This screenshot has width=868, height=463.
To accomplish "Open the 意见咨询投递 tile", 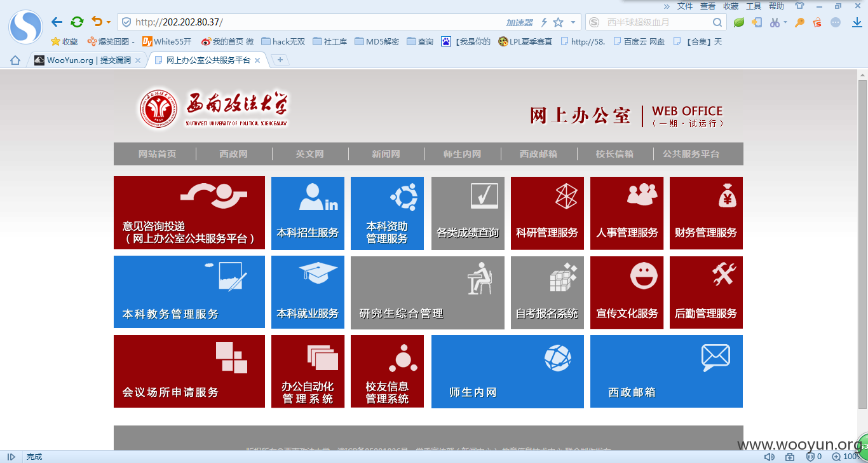I will [189, 213].
